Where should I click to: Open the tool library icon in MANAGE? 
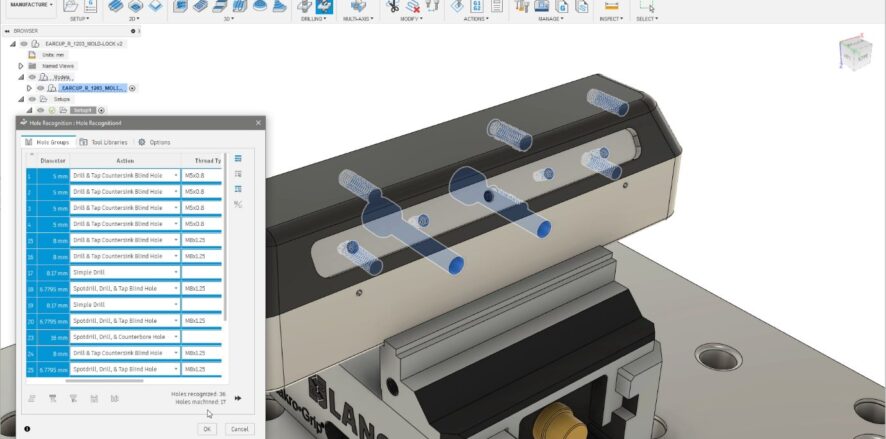(522, 6)
